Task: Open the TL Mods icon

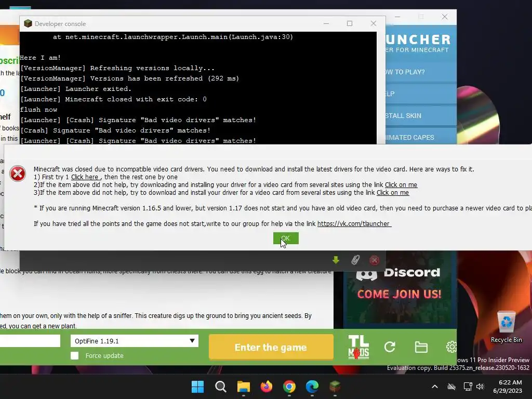Action: [x=358, y=347]
